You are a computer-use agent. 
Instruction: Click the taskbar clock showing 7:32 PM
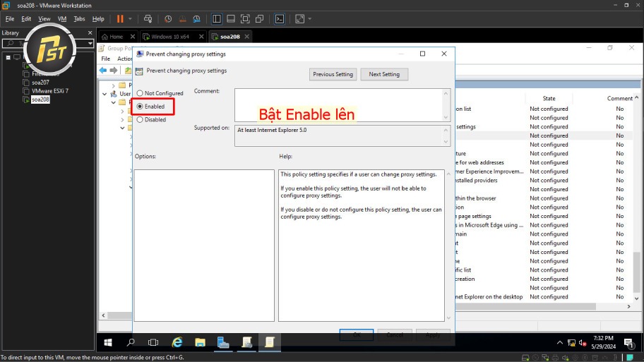tap(603, 342)
